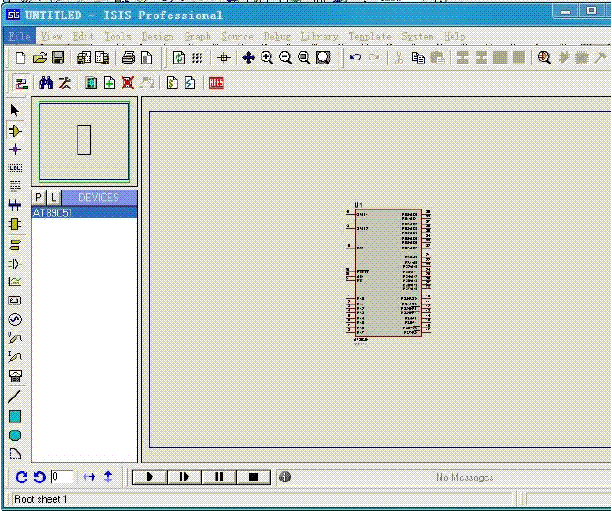Open the File menu
Screen dimensions: 612x511
20,36
